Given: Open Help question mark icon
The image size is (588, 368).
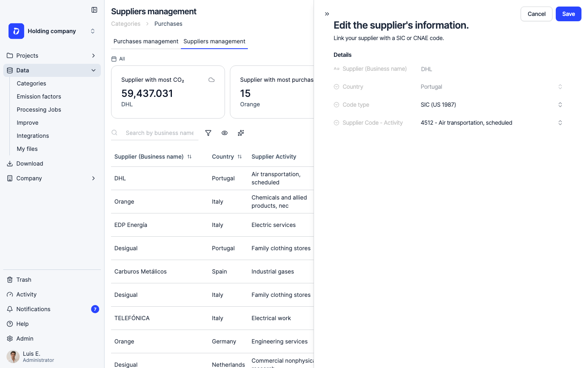Looking at the screenshot, I should [x=10, y=324].
